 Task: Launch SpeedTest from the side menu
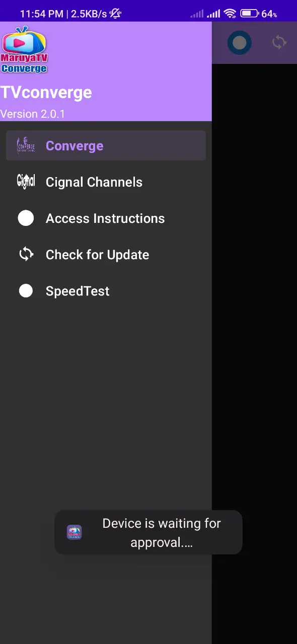coord(106,291)
